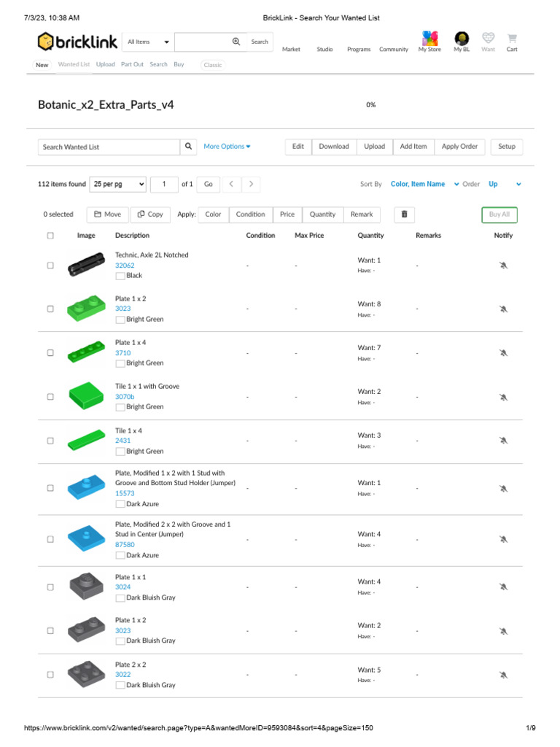Image resolution: width=560 pixels, height=747 pixels.
Task: Expand More Options
Action: [x=227, y=147]
